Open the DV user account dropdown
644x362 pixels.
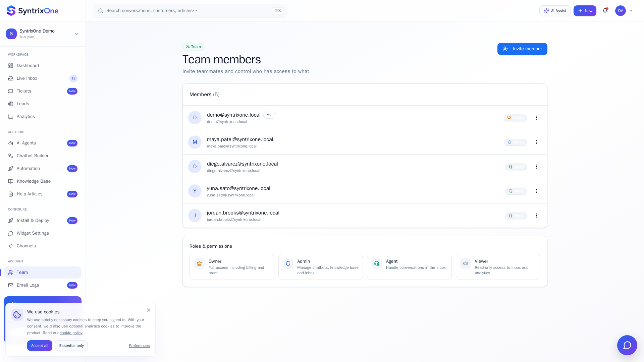pos(624,11)
